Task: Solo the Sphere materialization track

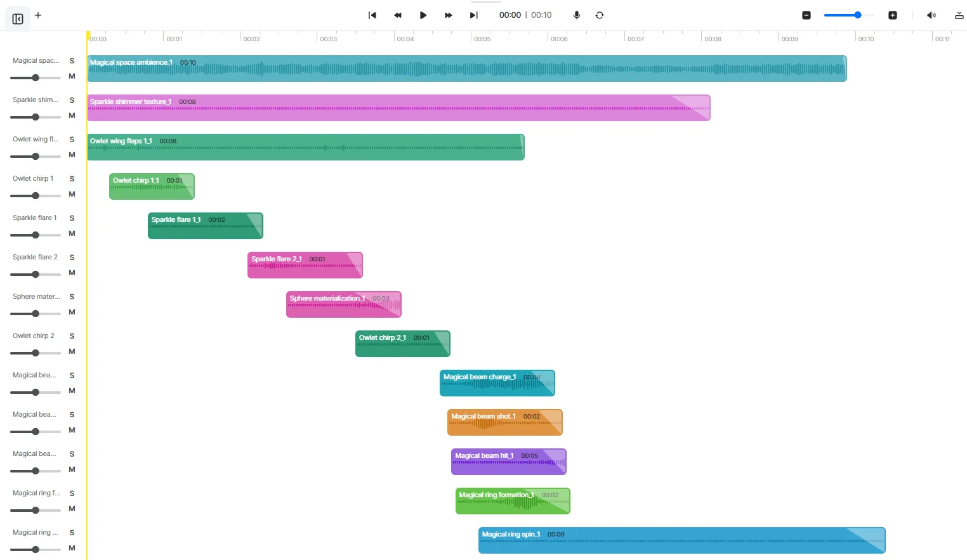Action: pyautogui.click(x=72, y=297)
